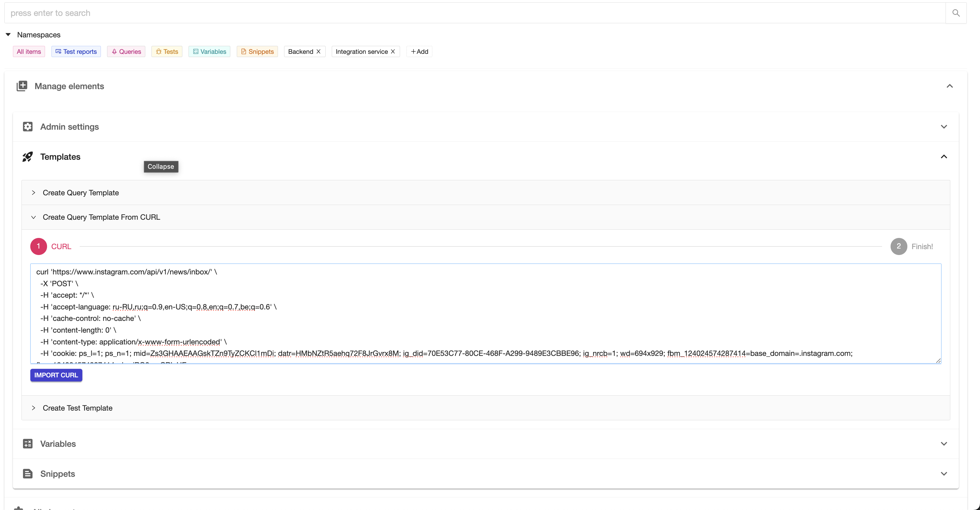Image resolution: width=980 pixels, height=510 pixels.
Task: Click the Add namespace button
Action: pos(419,51)
